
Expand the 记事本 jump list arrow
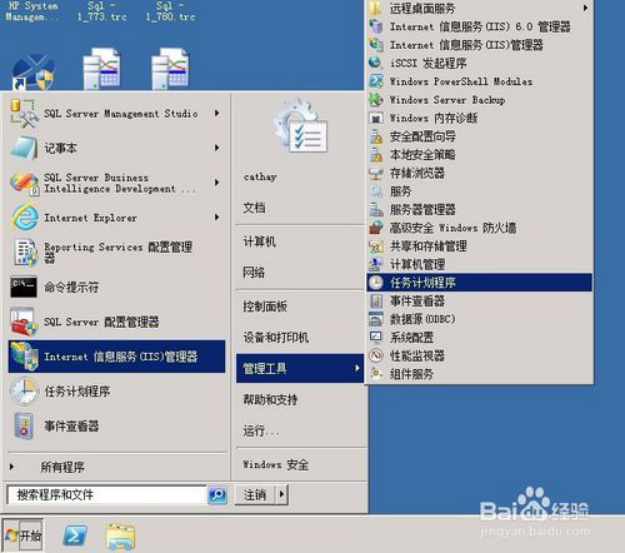click(x=217, y=148)
